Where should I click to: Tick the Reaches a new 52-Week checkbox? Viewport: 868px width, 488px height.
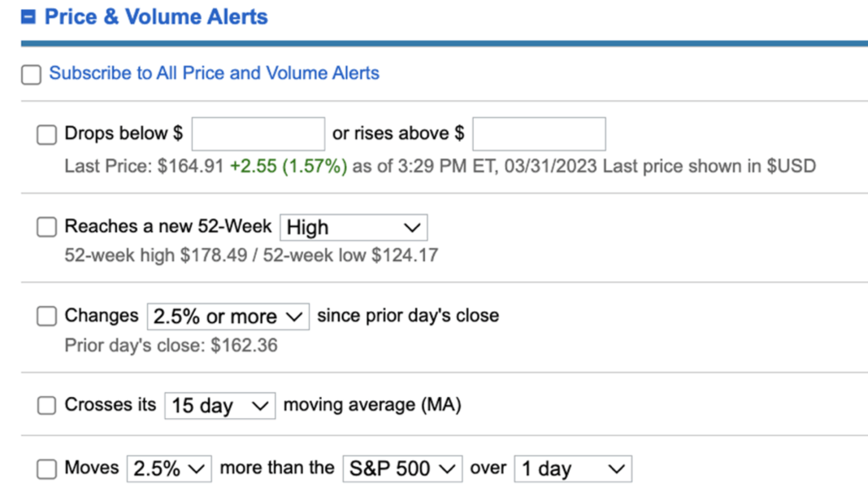pos(46,227)
